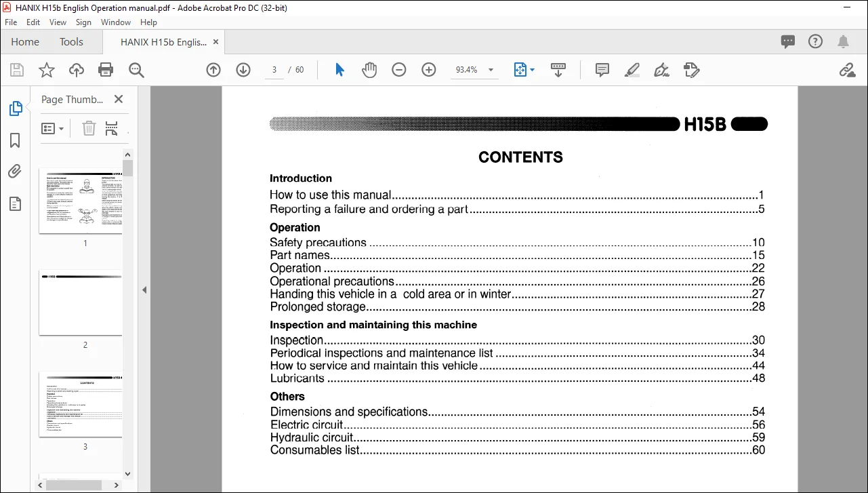Click the scrolling mode keyboard icon

click(558, 70)
